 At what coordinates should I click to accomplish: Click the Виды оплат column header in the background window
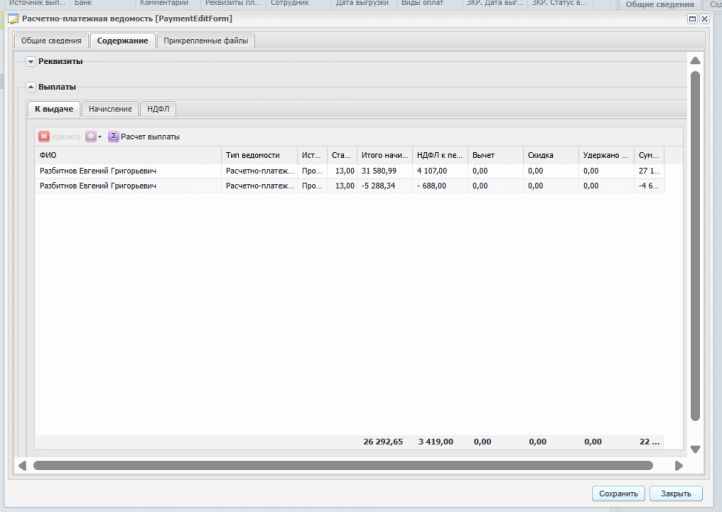[429, 4]
